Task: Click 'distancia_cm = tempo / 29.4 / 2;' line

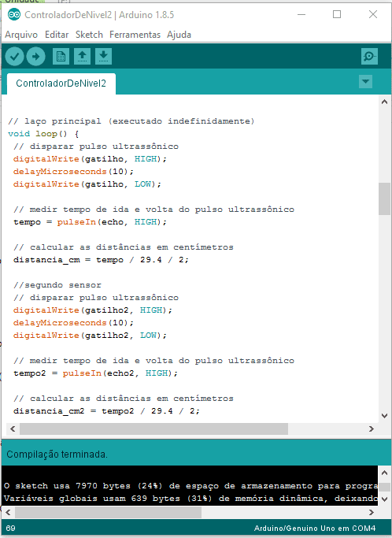Action: 101,260
